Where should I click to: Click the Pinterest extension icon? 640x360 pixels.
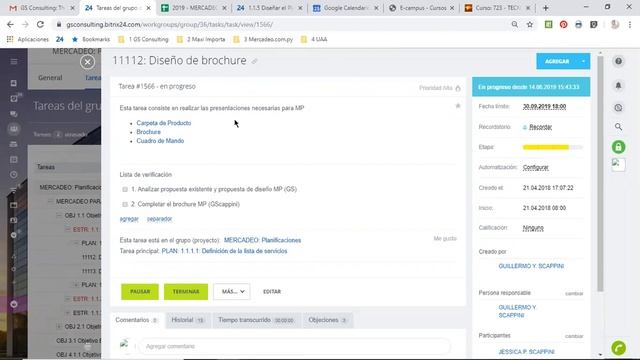(563, 24)
